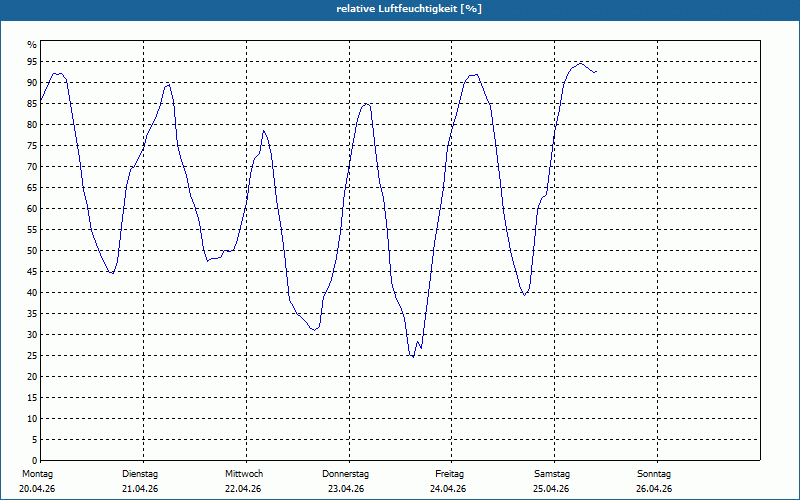Click the lowest humidity dip near 25 percent

click(x=412, y=356)
